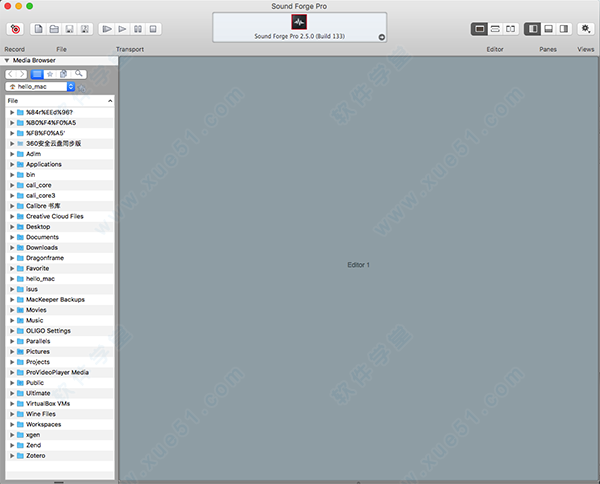Click the Save As toolbar icon

tap(85, 29)
